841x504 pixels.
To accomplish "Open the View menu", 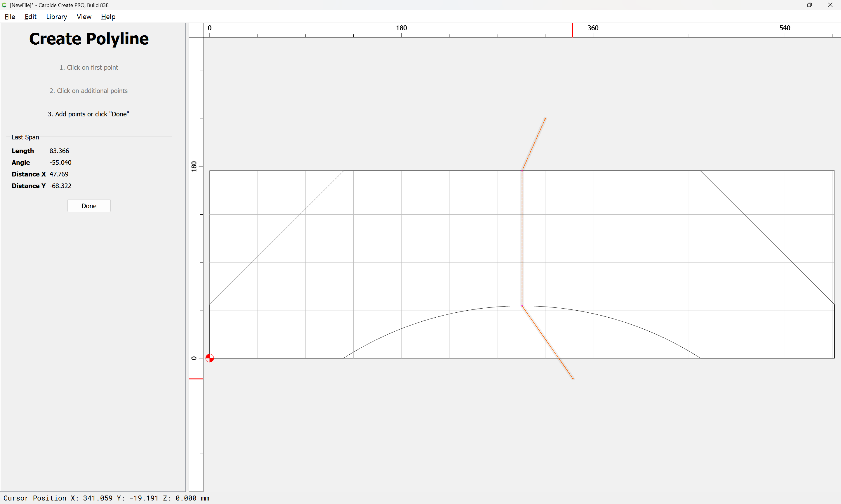I will click(84, 17).
